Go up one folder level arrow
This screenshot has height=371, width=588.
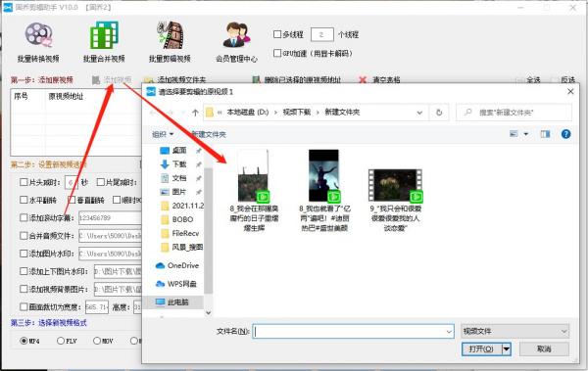(x=195, y=113)
